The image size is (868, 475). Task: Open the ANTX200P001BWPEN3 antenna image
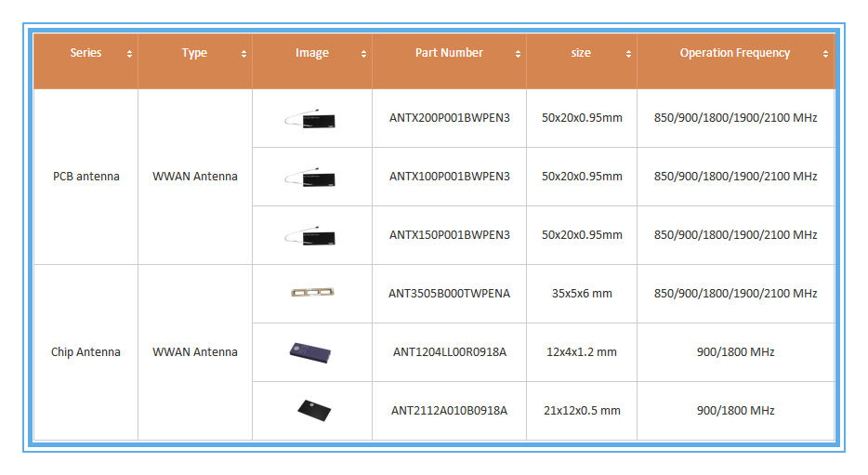pos(311,119)
